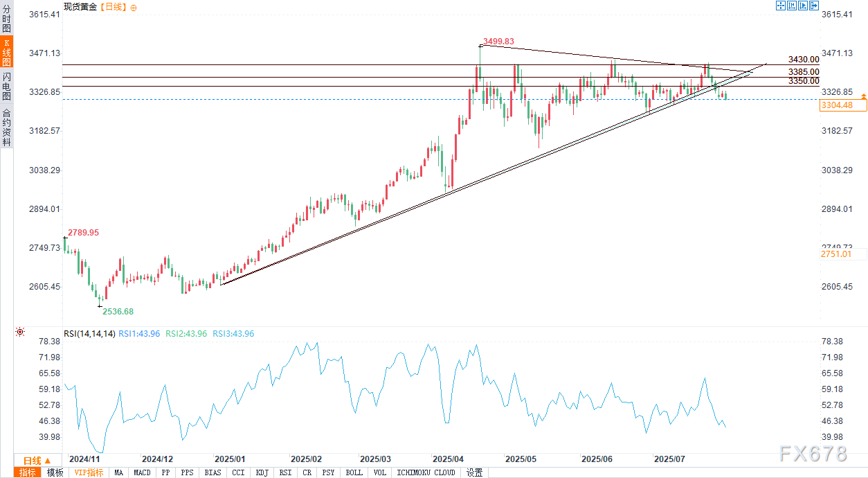The height and width of the screenshot is (478, 868).
Task: Click the second top-right chart toolbar icon
Action: (792, 6)
